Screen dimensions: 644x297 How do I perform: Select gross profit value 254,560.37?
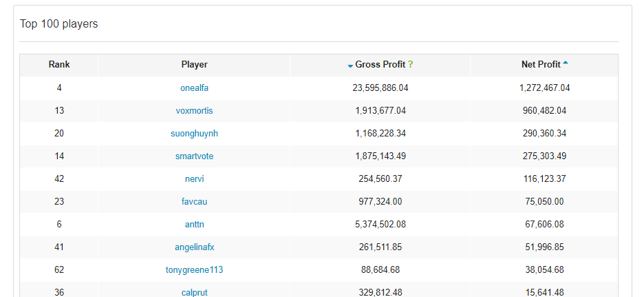[380, 179]
